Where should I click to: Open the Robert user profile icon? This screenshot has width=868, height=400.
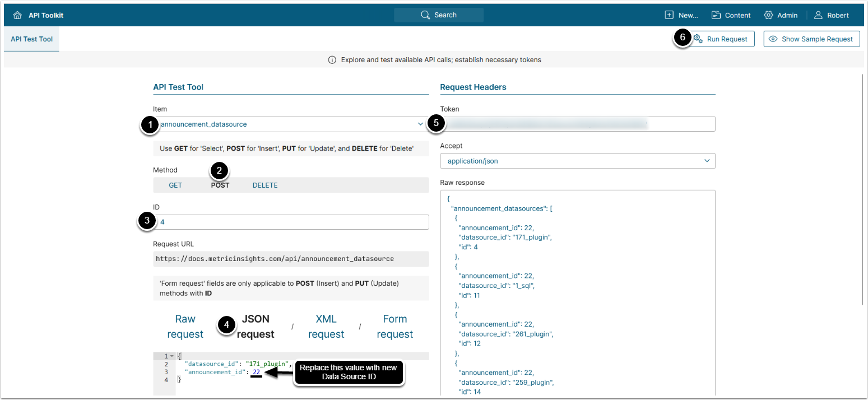click(x=819, y=15)
